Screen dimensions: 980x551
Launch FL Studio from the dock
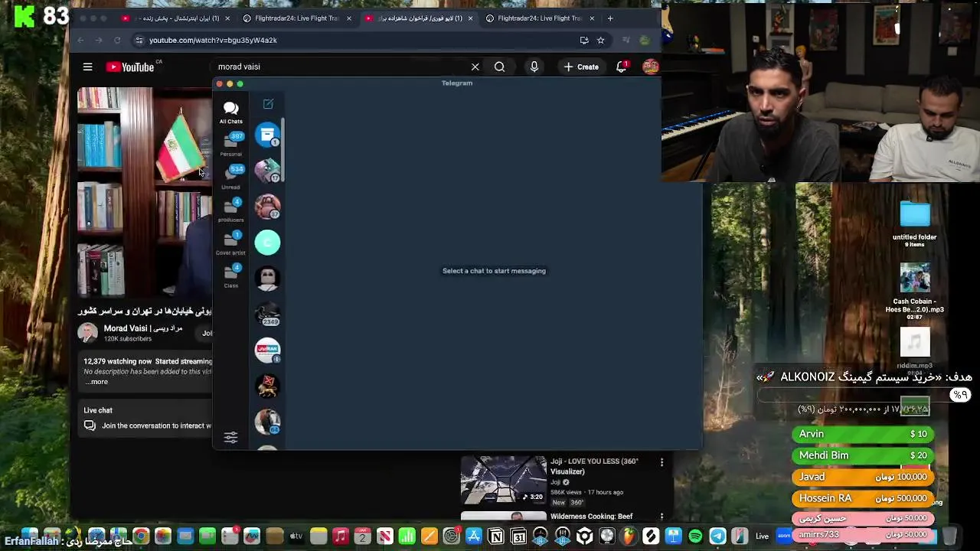click(x=629, y=536)
